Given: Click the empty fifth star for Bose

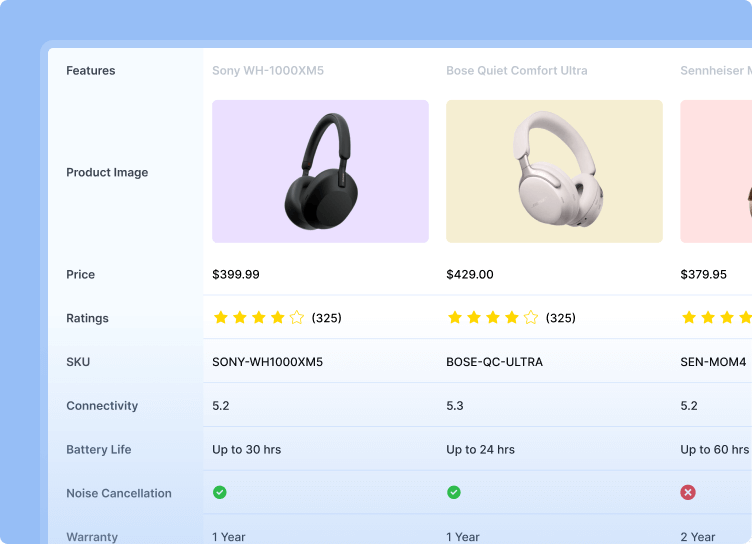Looking at the screenshot, I should (x=530, y=318).
